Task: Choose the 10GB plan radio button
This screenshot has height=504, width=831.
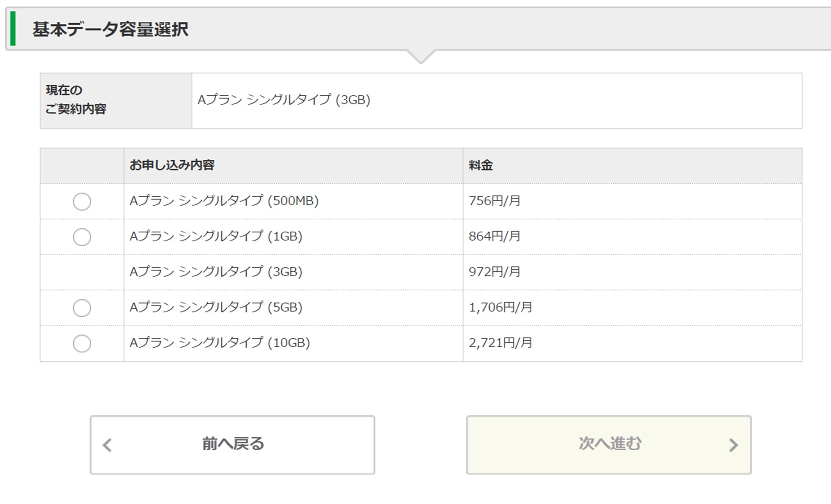Action: coord(82,343)
